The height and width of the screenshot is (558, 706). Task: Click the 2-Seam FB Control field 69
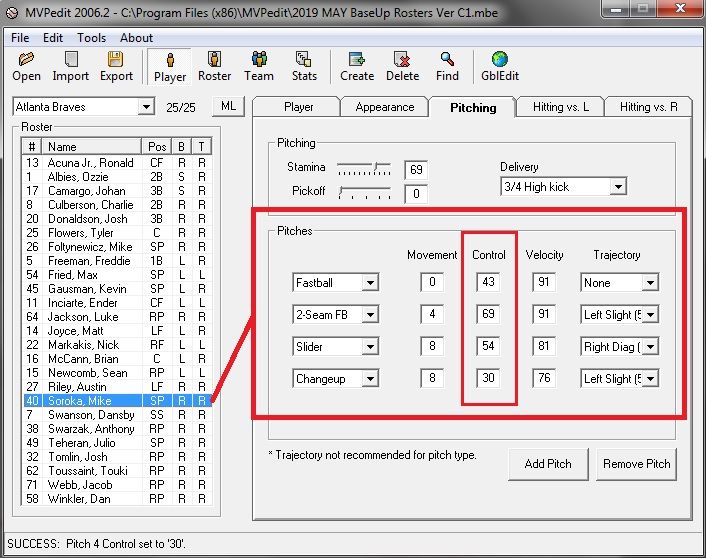point(488,314)
